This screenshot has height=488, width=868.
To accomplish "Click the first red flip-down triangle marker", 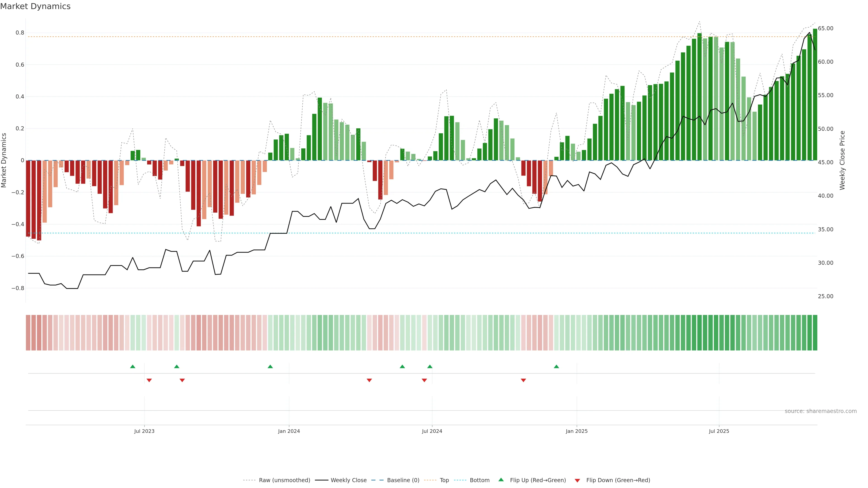I will [x=149, y=380].
